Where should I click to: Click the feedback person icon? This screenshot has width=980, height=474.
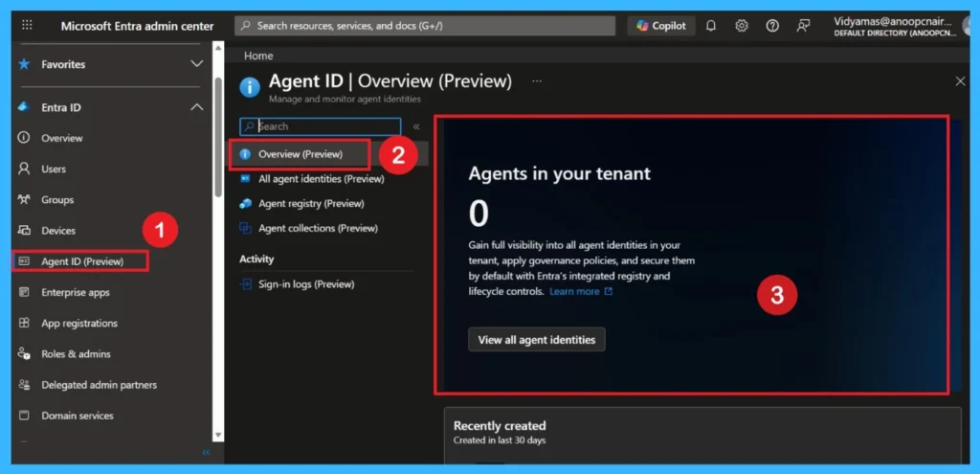coord(803,26)
